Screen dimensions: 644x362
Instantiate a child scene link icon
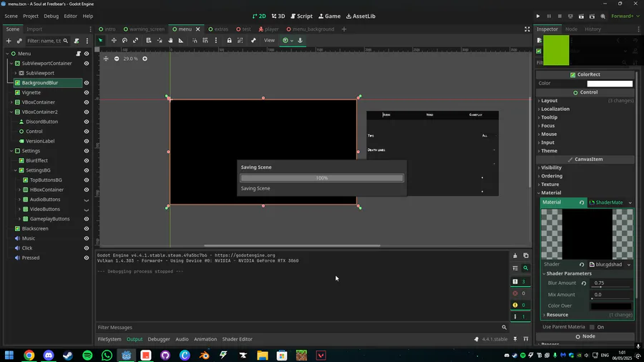19,41
